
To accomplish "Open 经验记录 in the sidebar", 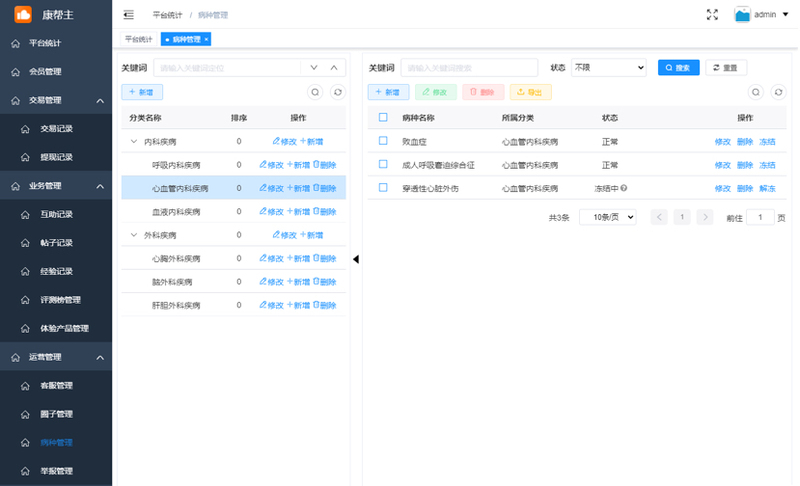I will point(56,271).
